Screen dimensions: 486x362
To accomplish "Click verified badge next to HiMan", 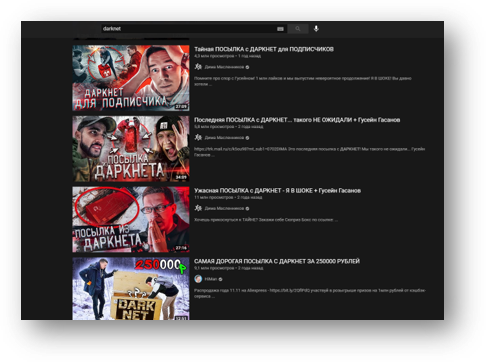I will (220, 279).
